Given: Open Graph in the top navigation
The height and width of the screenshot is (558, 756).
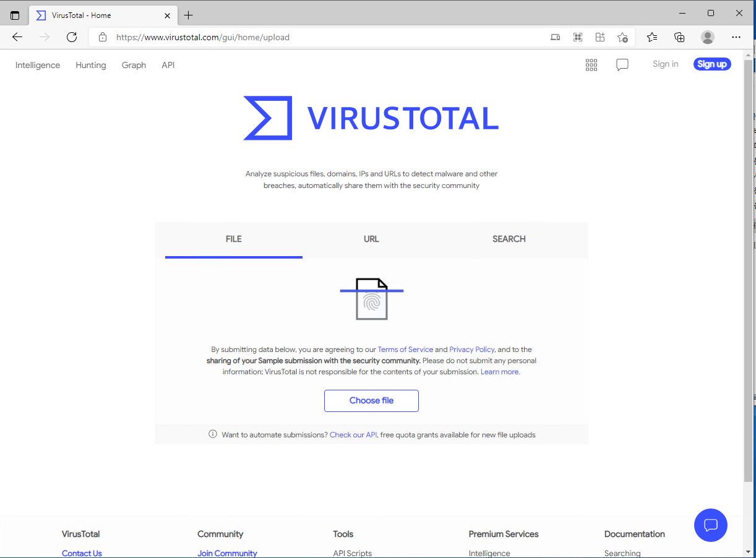Looking at the screenshot, I should [134, 65].
